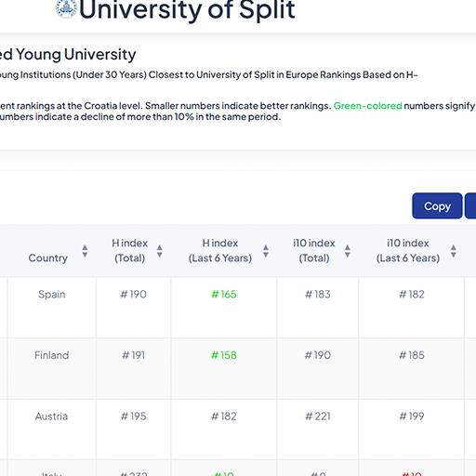Click the # 190 value in Finland row
The image size is (476, 476).
318,355
